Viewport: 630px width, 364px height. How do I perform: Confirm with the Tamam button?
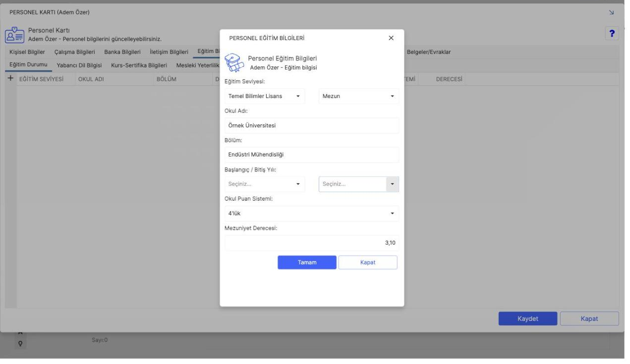pyautogui.click(x=307, y=262)
